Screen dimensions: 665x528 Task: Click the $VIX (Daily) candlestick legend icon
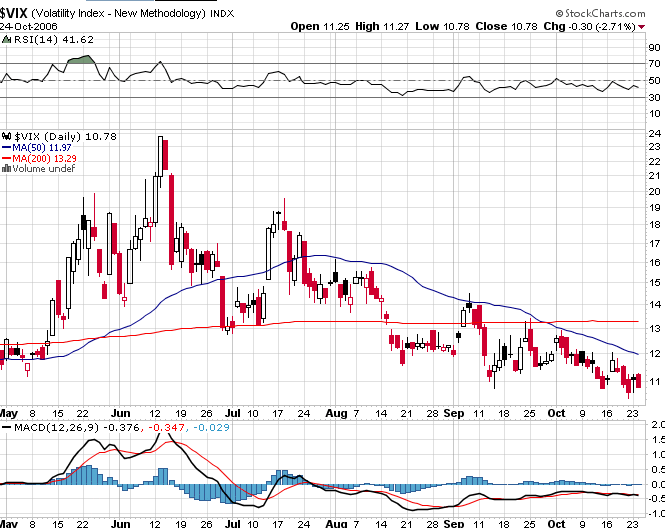coord(5,135)
